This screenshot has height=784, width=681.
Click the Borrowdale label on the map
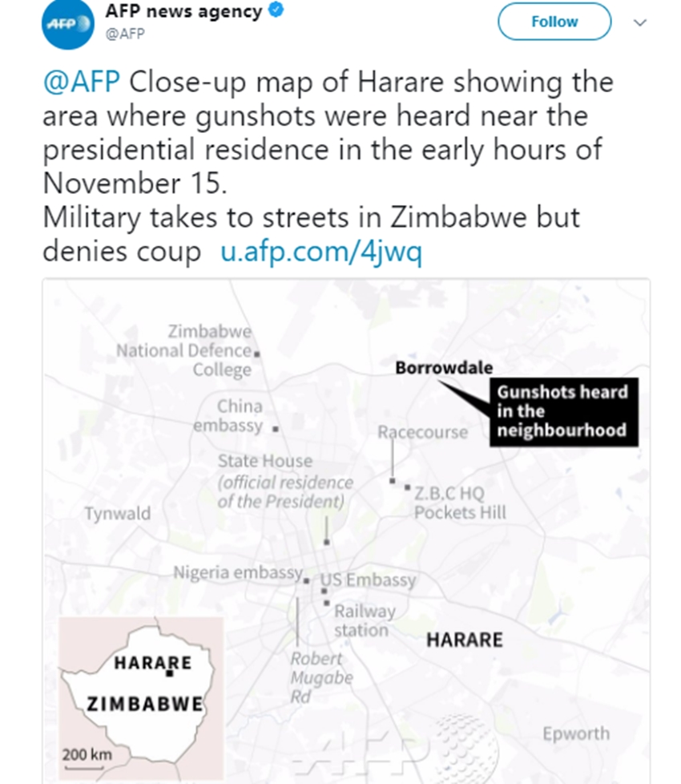pyautogui.click(x=444, y=368)
